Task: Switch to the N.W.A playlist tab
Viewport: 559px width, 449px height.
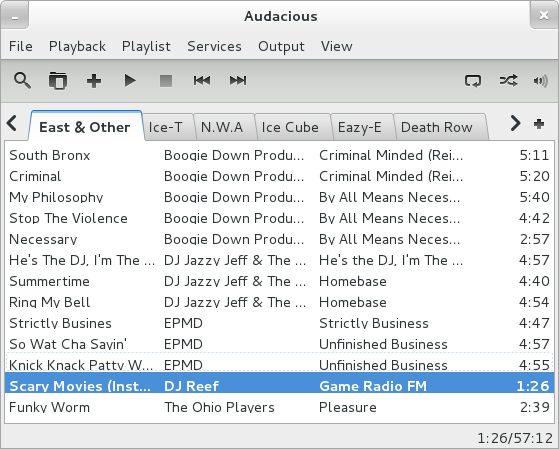Action: (222, 127)
